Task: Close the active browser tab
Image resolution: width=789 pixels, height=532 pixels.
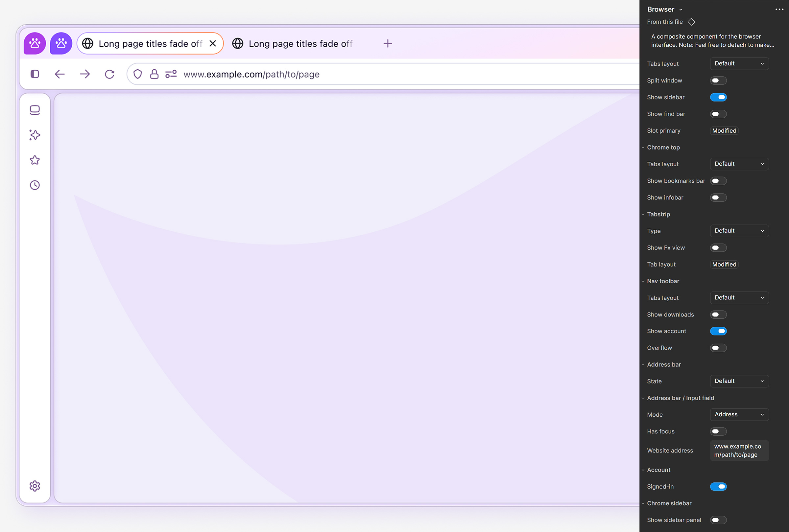Action: [213, 43]
